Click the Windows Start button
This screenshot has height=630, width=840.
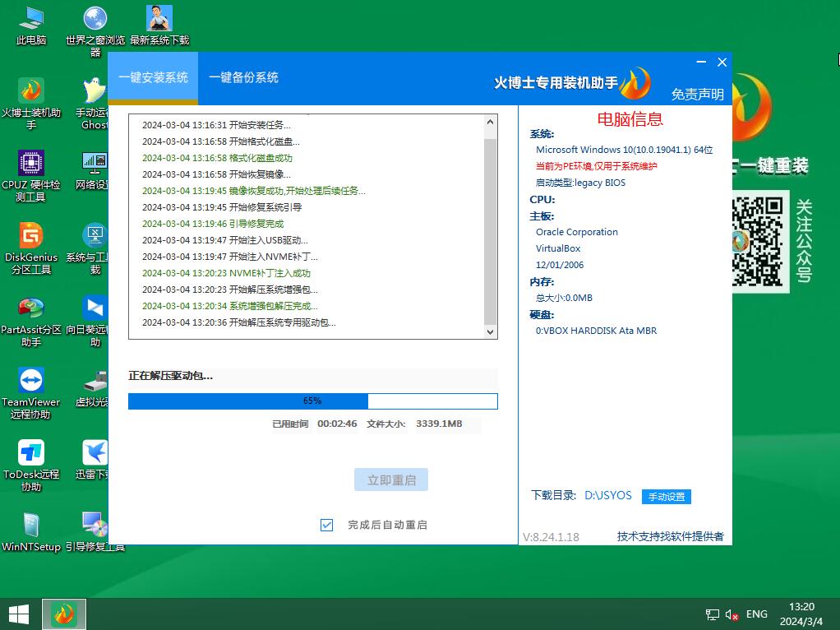coord(19,614)
